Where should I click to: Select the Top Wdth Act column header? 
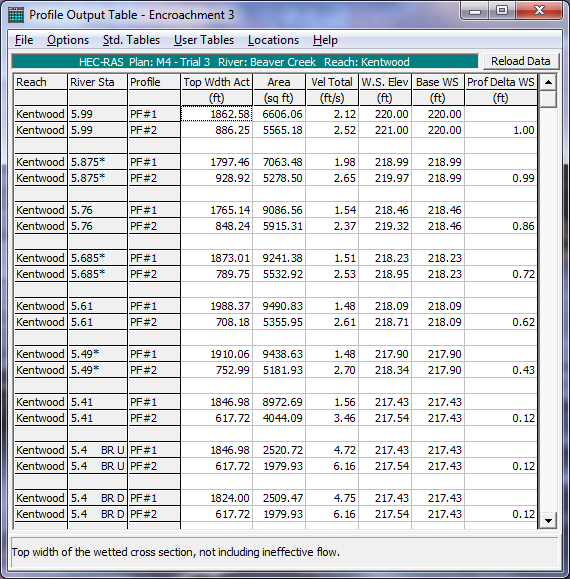(x=216, y=82)
